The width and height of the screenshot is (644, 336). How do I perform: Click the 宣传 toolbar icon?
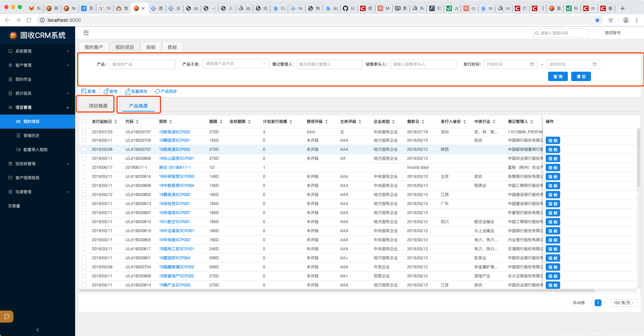[110, 91]
